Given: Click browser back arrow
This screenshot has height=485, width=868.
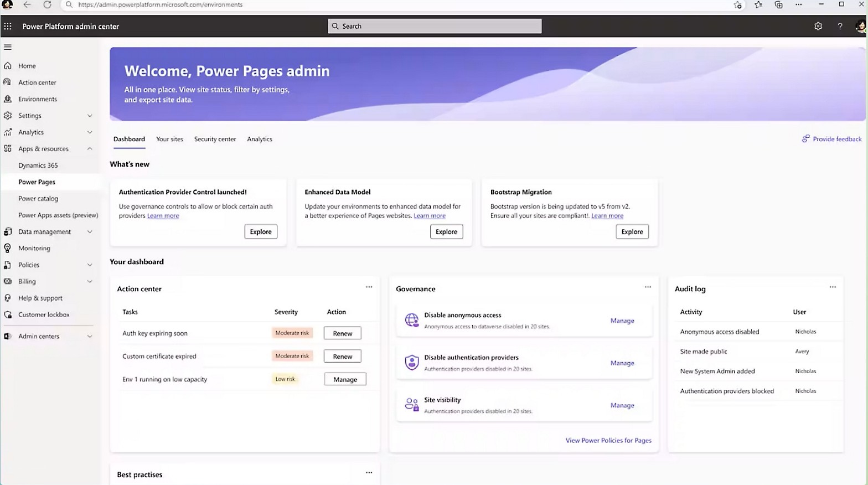Looking at the screenshot, I should [27, 4].
